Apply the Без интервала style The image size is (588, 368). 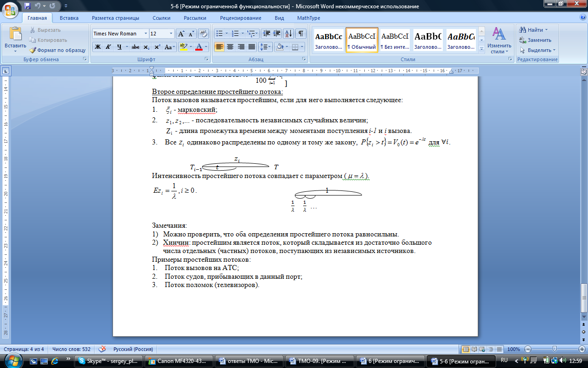point(395,40)
